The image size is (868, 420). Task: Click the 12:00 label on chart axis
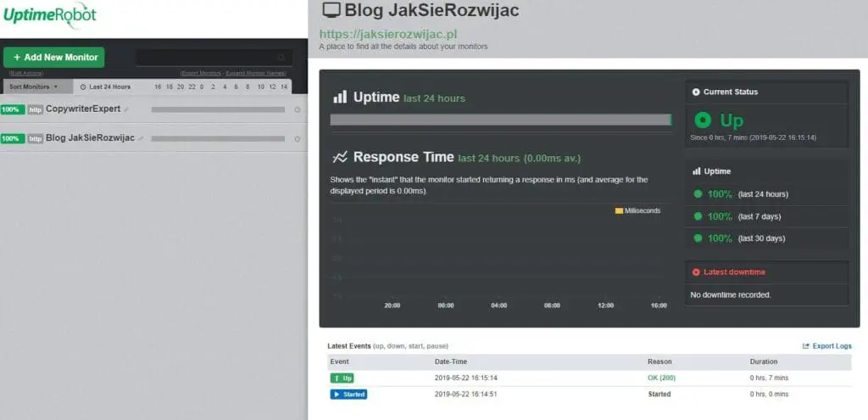click(x=605, y=305)
